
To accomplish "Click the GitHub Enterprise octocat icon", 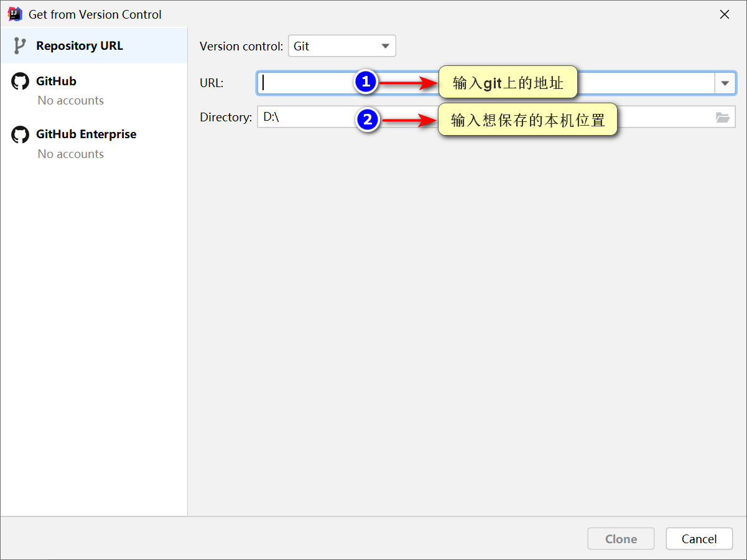I will click(x=20, y=134).
